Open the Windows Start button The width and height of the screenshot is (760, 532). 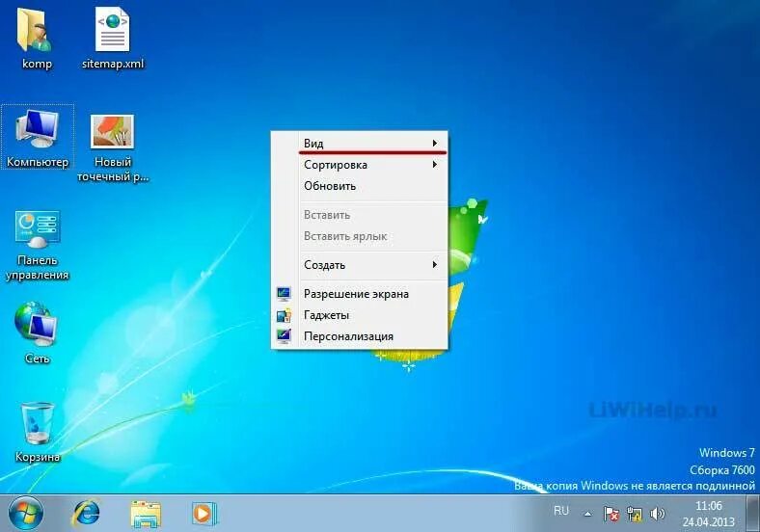pos(26,514)
